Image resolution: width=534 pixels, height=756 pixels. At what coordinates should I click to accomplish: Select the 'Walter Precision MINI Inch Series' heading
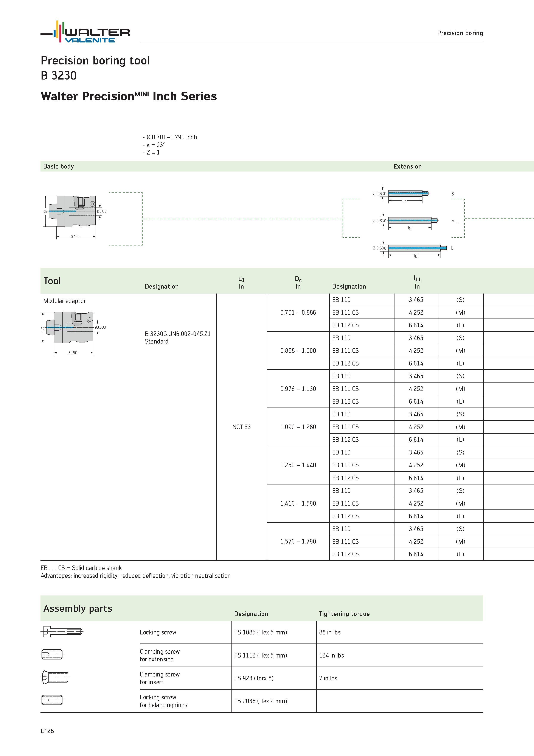pyautogui.click(x=129, y=96)
